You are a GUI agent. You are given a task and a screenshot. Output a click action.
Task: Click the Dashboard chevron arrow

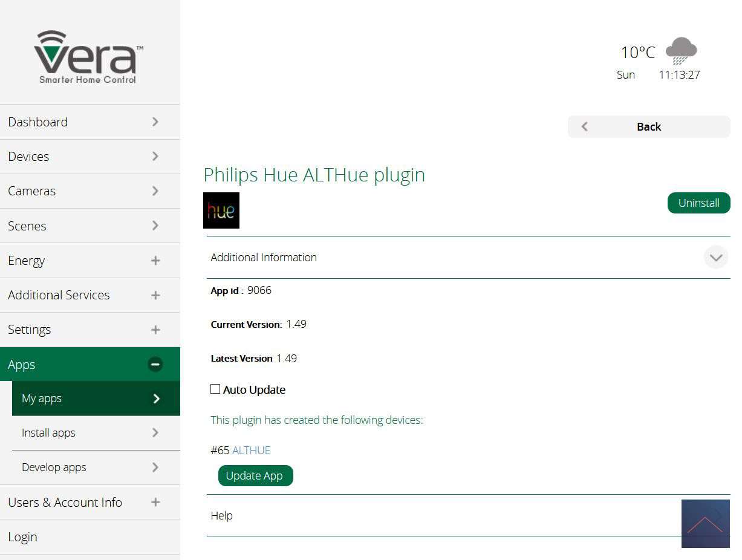[x=155, y=122]
